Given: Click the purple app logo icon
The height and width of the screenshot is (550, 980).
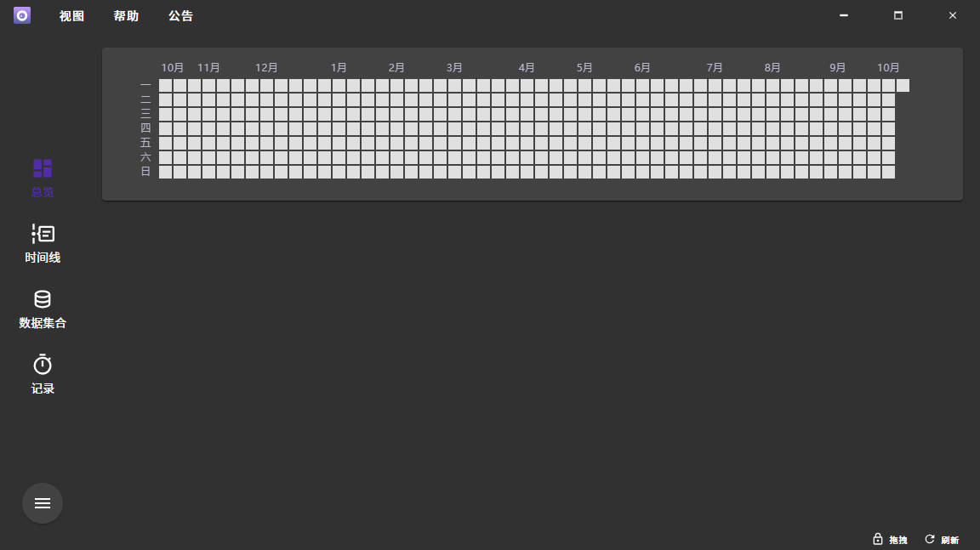Looking at the screenshot, I should pos(22,15).
